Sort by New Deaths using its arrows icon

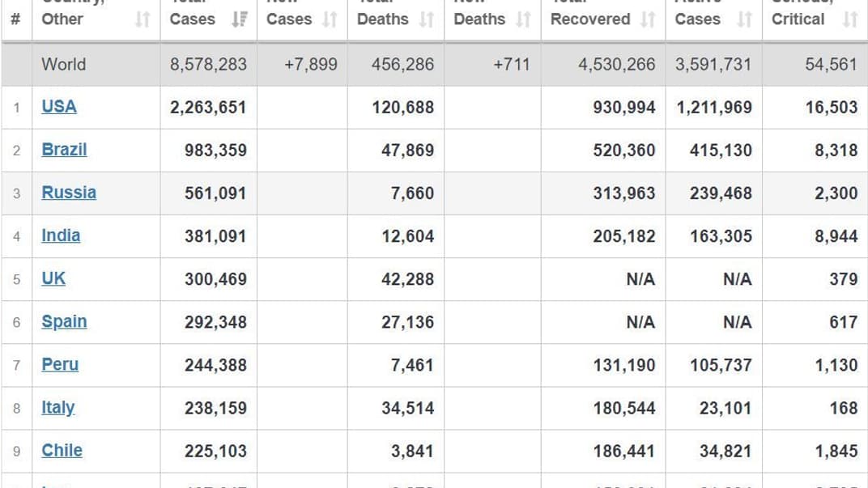pyautogui.click(x=524, y=19)
